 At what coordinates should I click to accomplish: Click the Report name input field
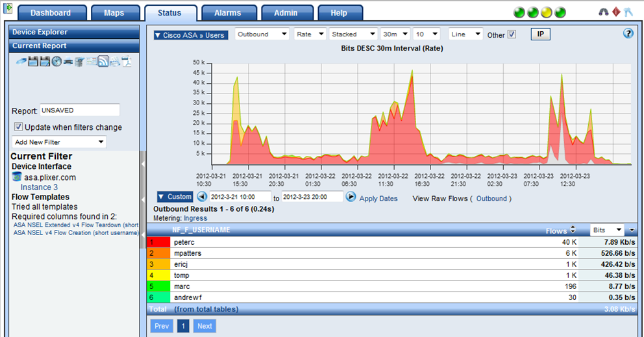tap(80, 110)
